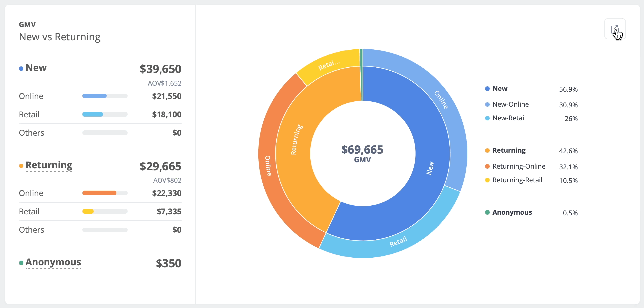
Task: Open the underlined Returning heading in left panel
Action: 49,165
